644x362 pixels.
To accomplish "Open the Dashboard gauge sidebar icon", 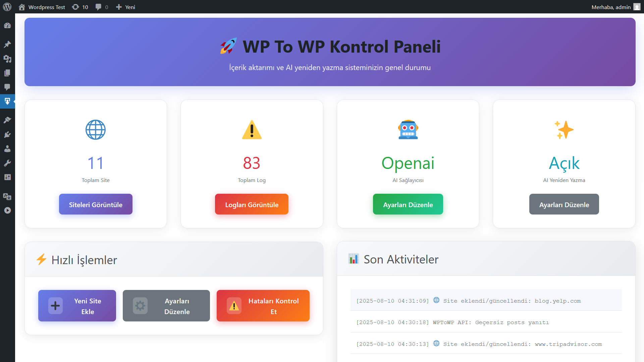I will [7, 25].
